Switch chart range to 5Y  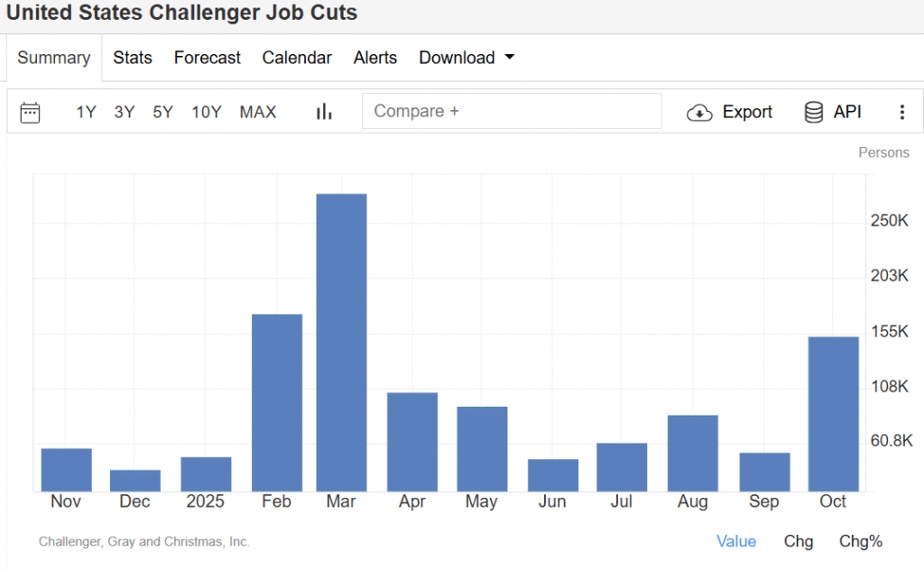click(x=162, y=112)
